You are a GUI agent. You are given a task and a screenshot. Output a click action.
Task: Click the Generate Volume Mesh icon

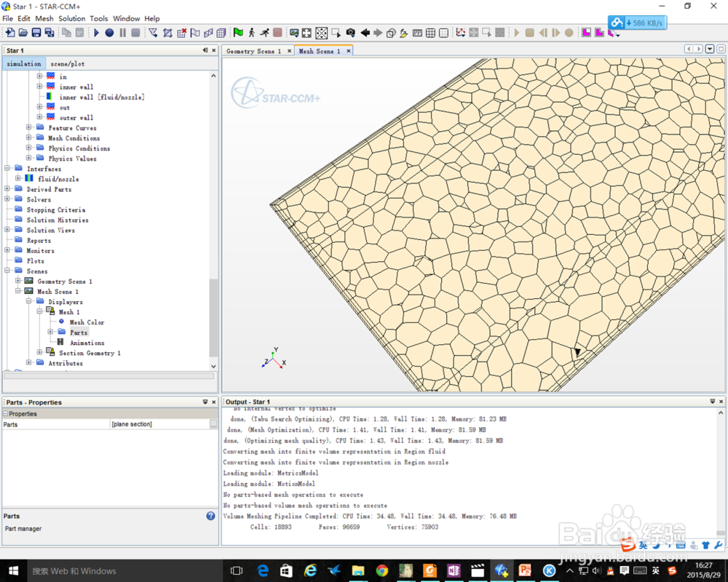(221, 33)
